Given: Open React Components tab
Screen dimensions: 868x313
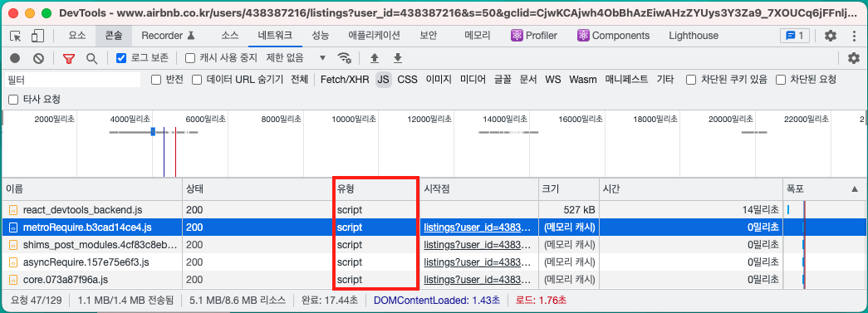Looking at the screenshot, I should click(x=613, y=36).
